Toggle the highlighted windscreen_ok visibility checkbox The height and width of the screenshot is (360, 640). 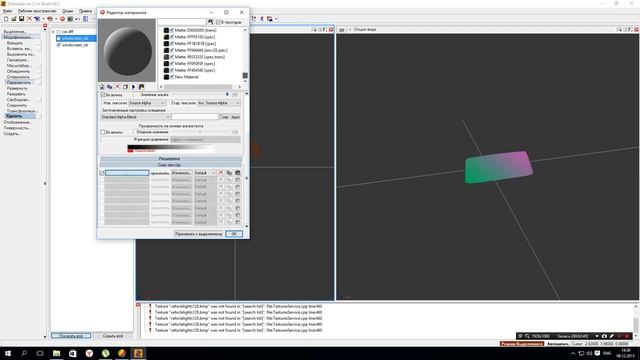(59, 38)
